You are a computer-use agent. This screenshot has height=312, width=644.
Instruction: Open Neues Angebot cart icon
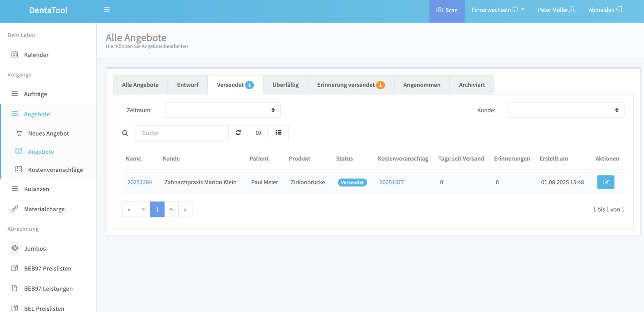pyautogui.click(x=19, y=133)
